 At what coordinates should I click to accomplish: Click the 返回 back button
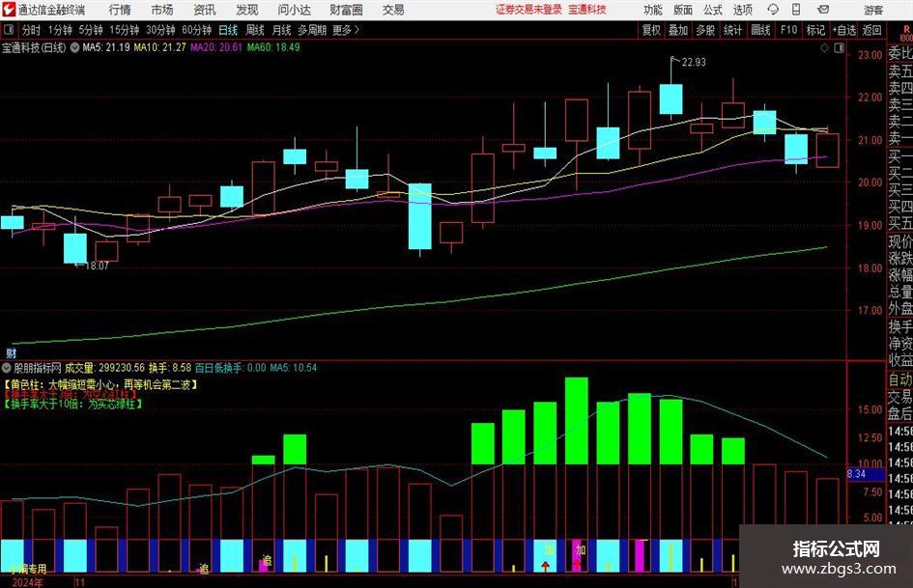pos(871,30)
